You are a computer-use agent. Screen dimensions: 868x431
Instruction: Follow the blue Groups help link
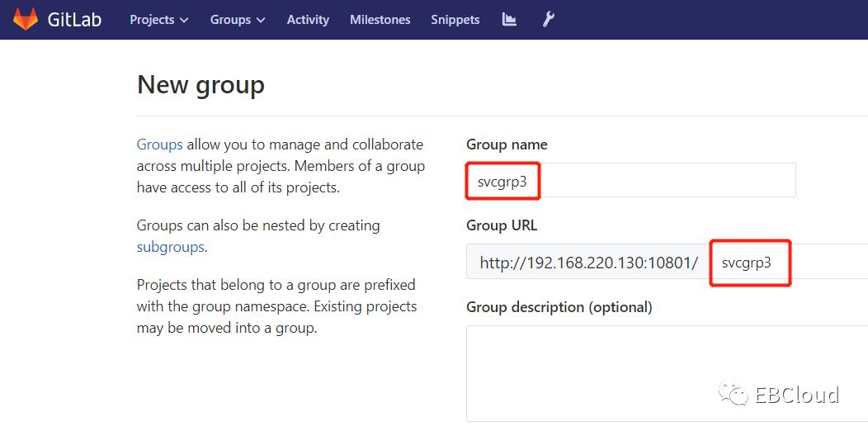[159, 144]
